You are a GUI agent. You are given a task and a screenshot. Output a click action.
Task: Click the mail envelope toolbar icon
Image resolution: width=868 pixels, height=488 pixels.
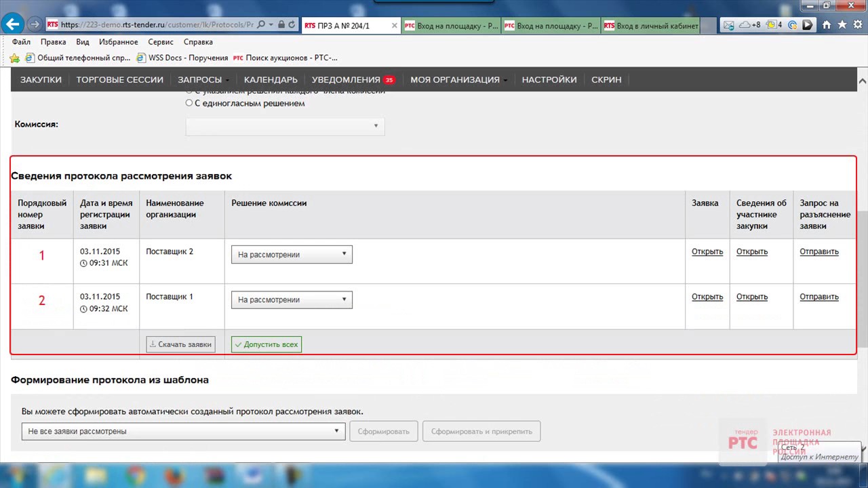728,25
